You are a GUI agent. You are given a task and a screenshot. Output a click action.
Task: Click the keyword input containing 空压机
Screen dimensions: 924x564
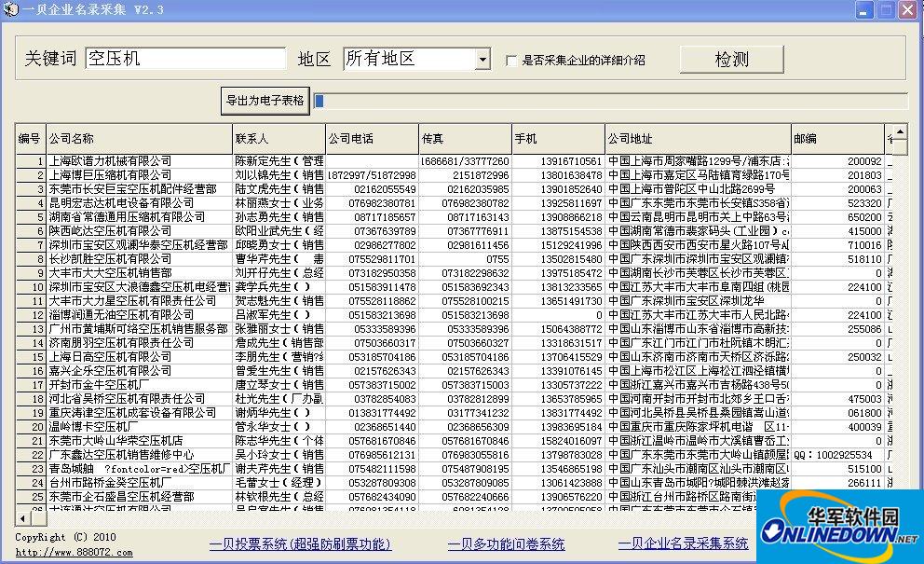click(x=184, y=58)
